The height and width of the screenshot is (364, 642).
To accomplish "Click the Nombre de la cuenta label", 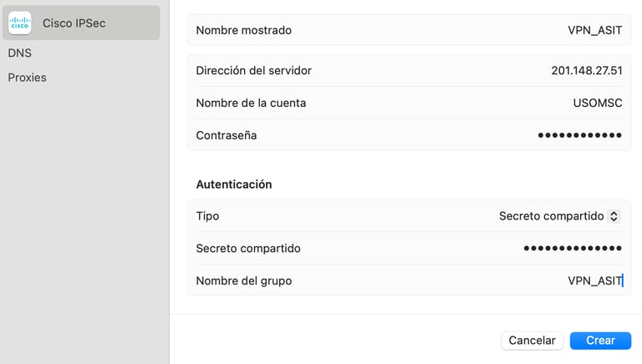I will 251,103.
